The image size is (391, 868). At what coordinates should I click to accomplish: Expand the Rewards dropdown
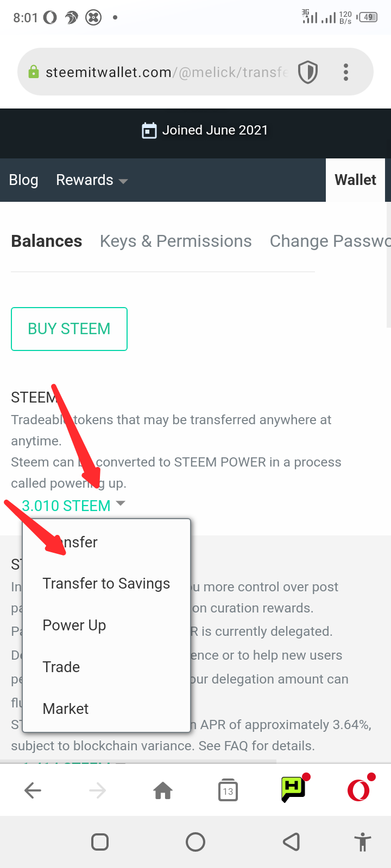(x=91, y=180)
